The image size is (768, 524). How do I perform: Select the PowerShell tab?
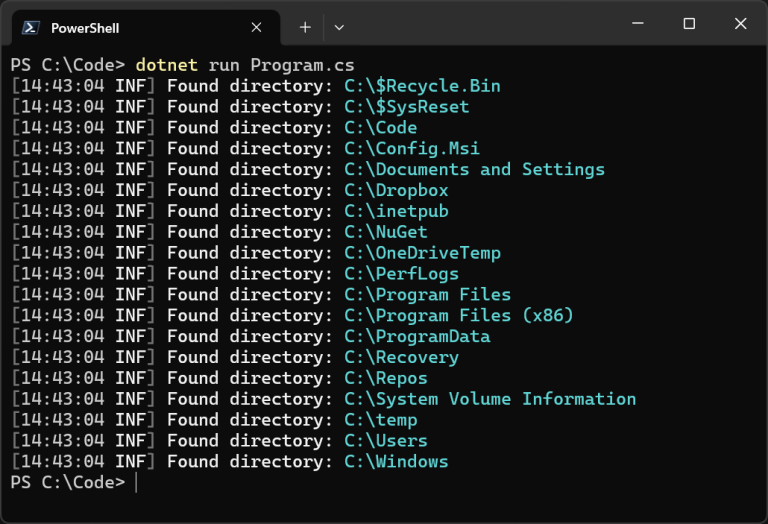tap(145, 28)
